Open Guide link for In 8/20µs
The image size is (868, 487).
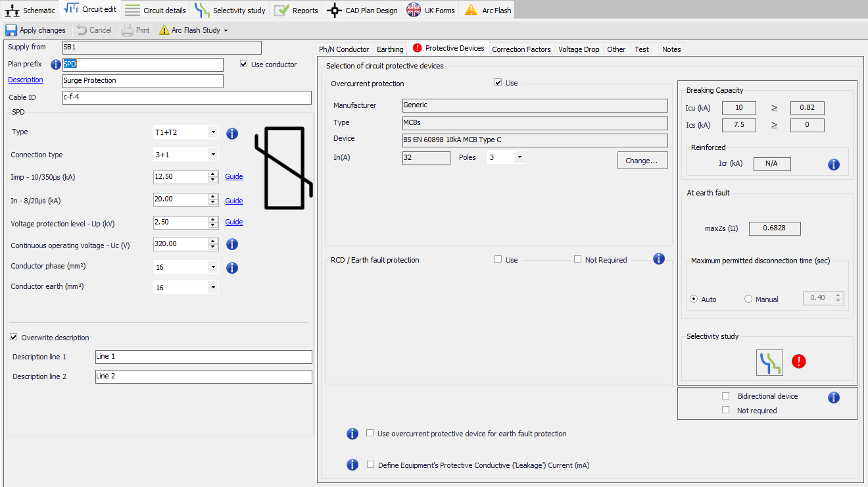(x=234, y=201)
